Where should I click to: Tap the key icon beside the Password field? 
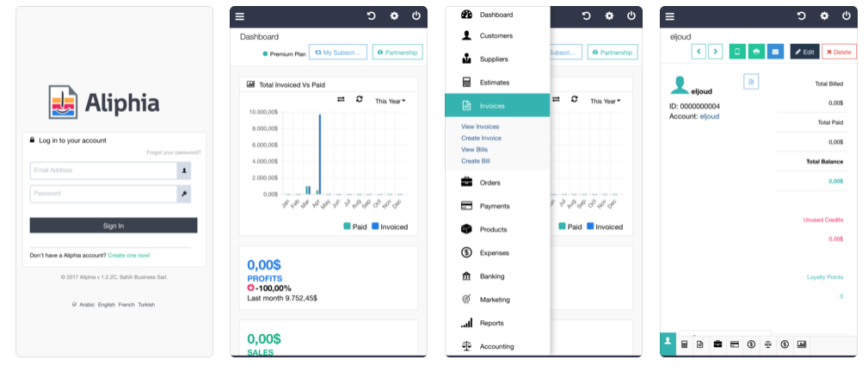(x=184, y=194)
